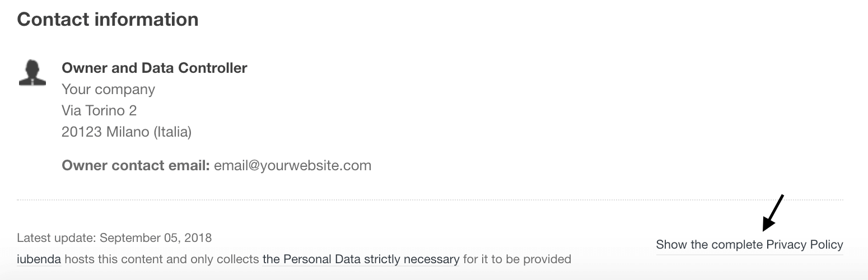This screenshot has height=280, width=868.
Task: Click the dotted divider line
Action: 430,199
